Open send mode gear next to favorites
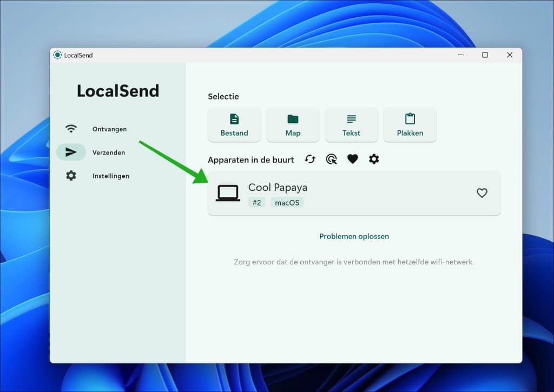Image resolution: width=554 pixels, height=392 pixels. (x=374, y=160)
